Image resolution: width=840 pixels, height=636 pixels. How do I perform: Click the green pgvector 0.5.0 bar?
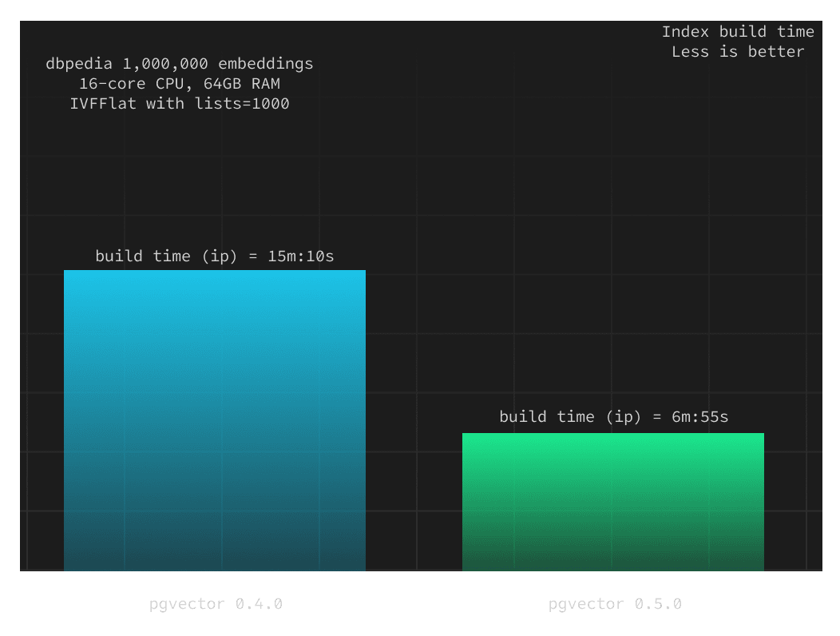pos(613,502)
